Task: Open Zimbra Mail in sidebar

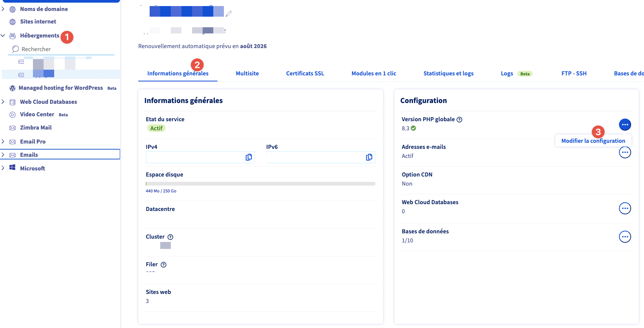Action: [36, 128]
